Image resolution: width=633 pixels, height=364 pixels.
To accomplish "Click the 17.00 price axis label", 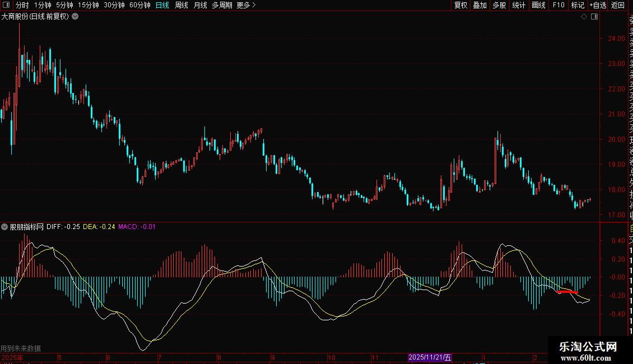I will tap(616, 214).
